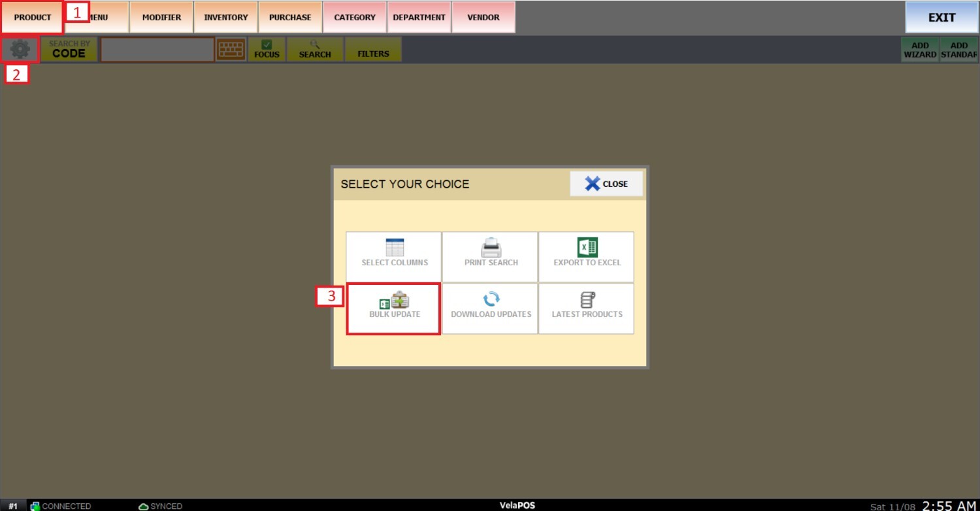Go to the Inventory tab

[225, 18]
